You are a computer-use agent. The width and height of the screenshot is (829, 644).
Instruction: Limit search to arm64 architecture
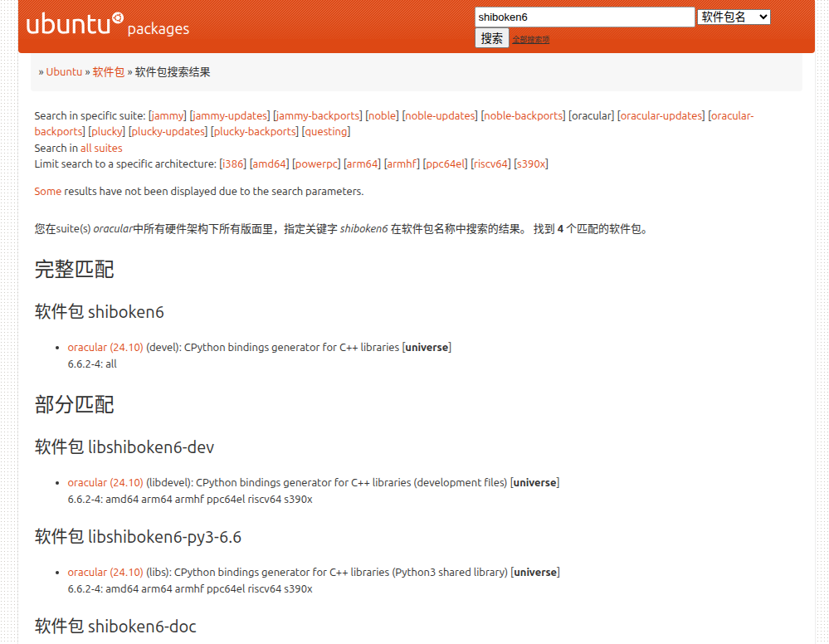click(x=362, y=164)
